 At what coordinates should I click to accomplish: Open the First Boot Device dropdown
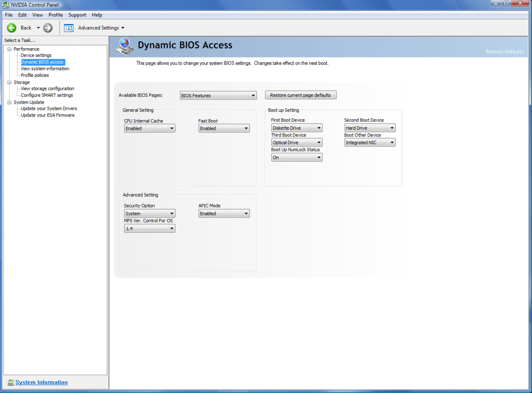click(297, 128)
